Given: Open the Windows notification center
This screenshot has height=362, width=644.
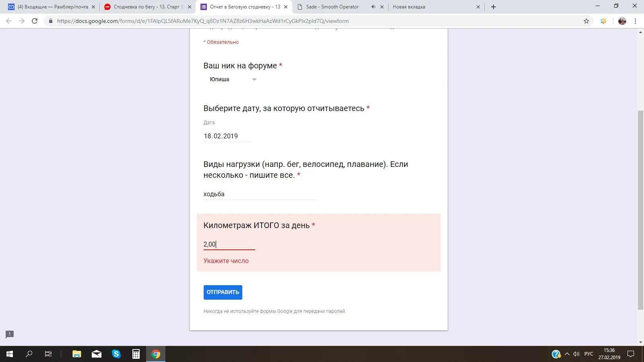Looking at the screenshot, I should 631,354.
